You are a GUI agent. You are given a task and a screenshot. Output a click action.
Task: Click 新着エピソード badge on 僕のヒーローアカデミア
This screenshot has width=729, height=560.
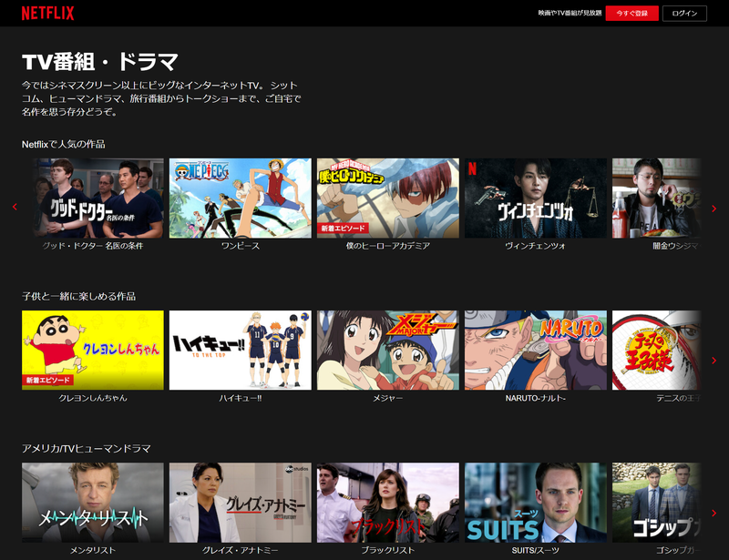344,229
